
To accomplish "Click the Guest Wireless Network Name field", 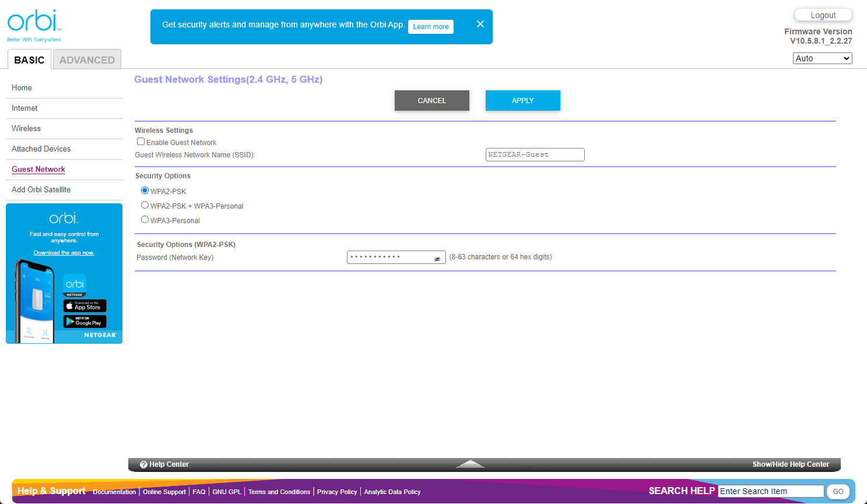I will point(535,154).
